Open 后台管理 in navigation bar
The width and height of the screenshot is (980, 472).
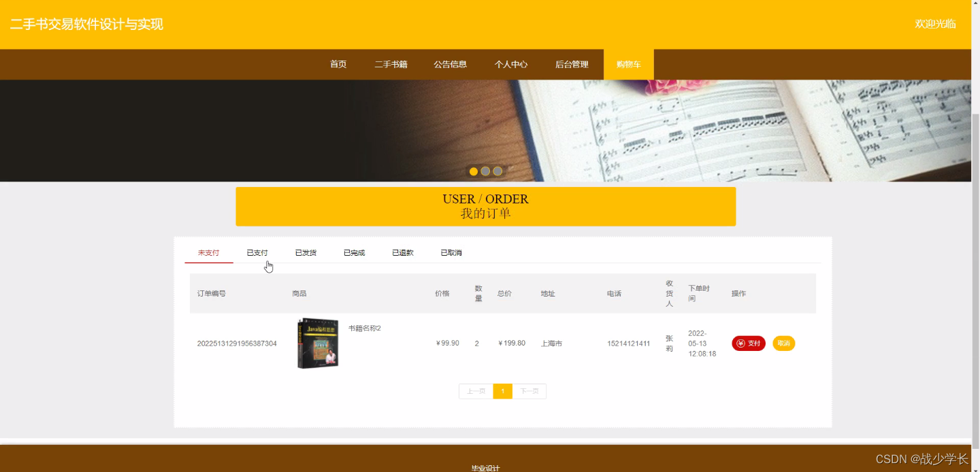pos(572,65)
